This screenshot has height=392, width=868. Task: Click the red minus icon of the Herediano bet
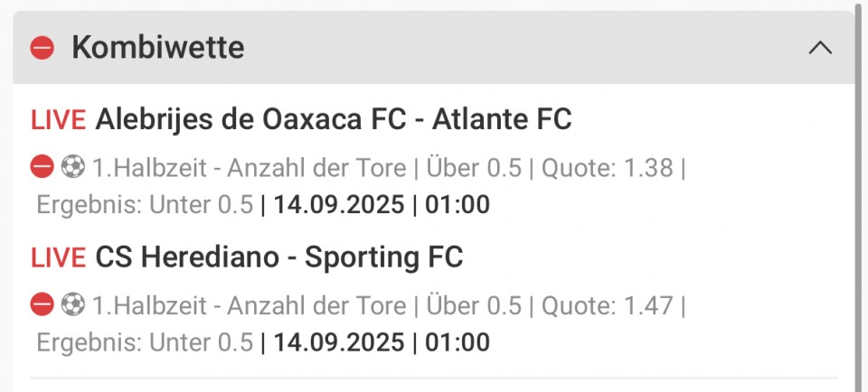click(42, 304)
